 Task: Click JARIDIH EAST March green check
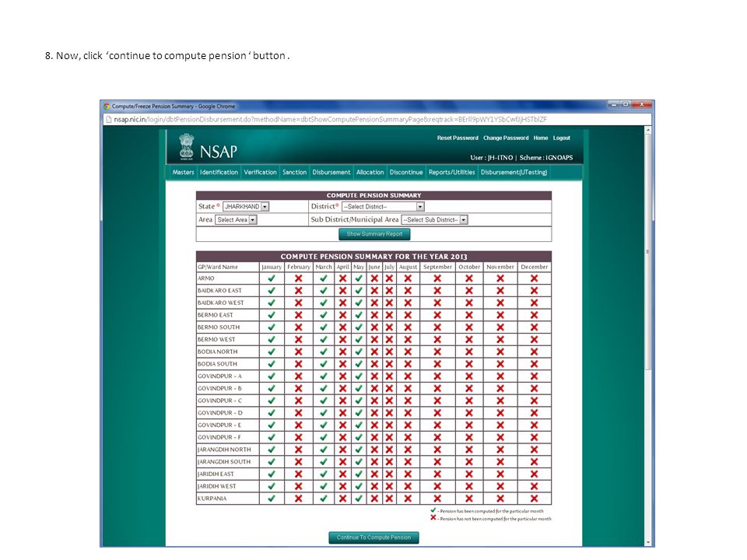pos(324,474)
